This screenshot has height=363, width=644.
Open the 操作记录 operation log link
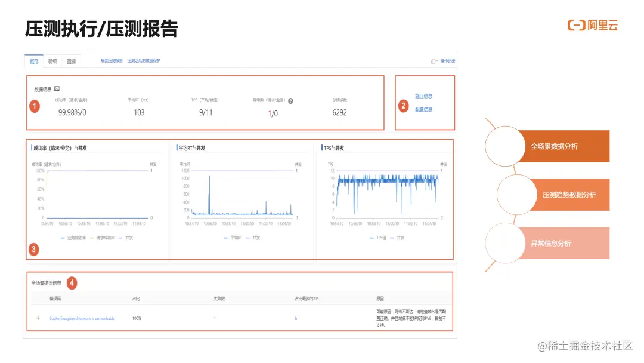pos(448,61)
